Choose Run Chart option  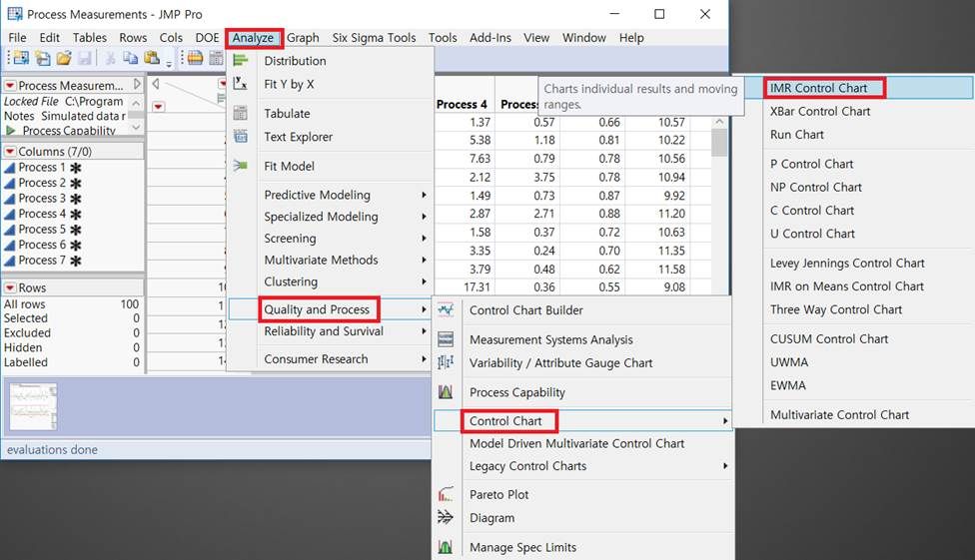(796, 134)
